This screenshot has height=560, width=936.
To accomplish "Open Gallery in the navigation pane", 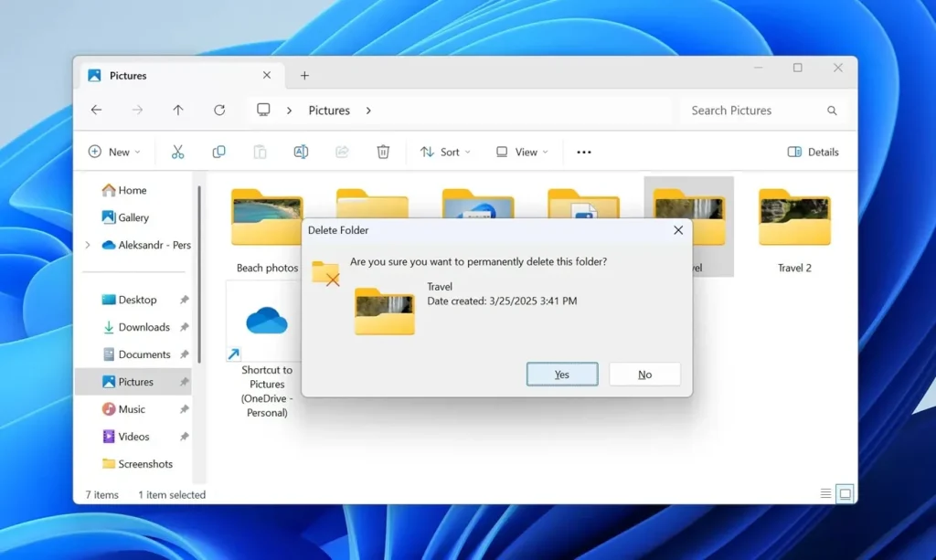I will click(x=125, y=217).
